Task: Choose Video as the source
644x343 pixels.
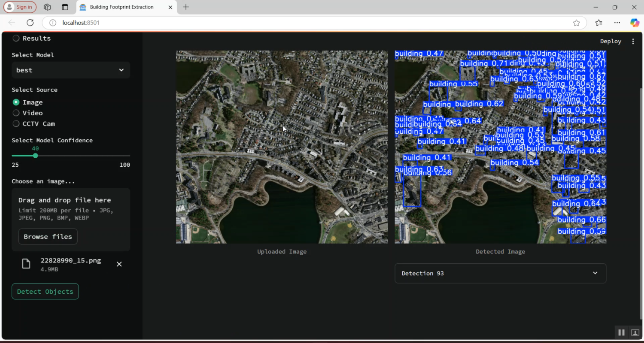Action: coord(16,113)
